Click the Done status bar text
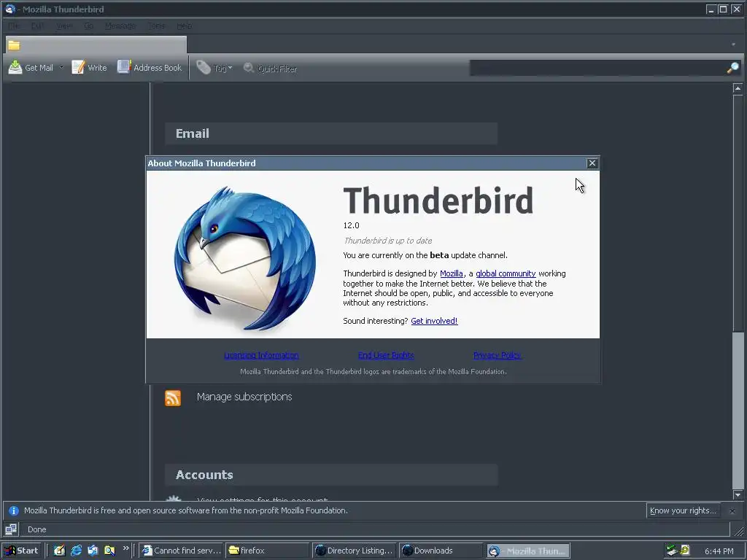The height and width of the screenshot is (560, 747). pyautogui.click(x=36, y=529)
